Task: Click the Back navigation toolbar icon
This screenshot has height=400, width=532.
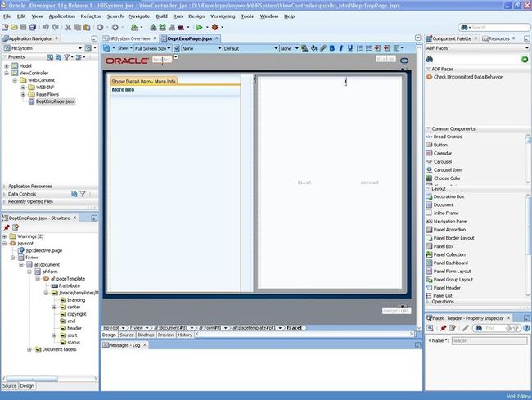Action: [x=100, y=27]
